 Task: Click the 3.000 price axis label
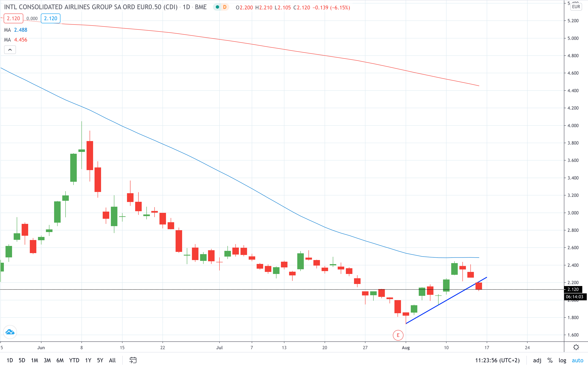click(x=573, y=213)
